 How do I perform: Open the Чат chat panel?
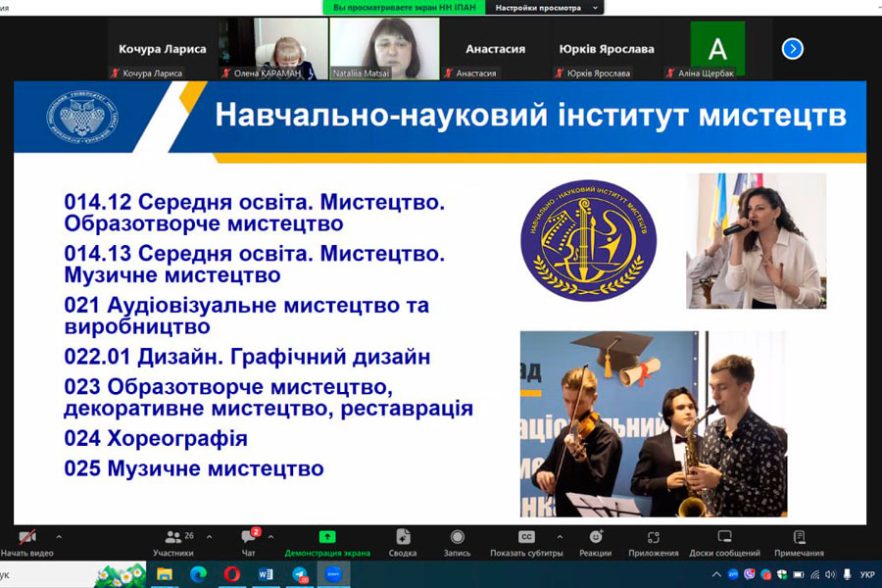[x=249, y=542]
